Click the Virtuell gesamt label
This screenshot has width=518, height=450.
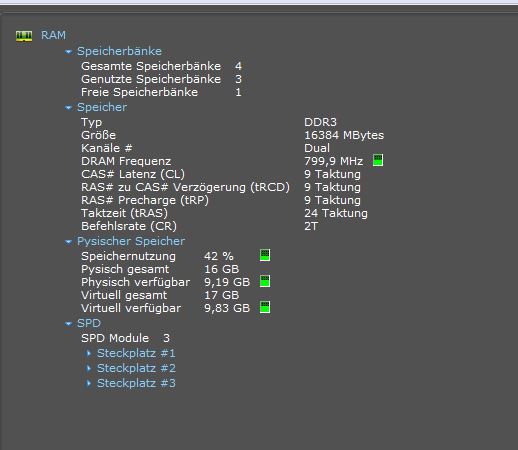point(124,295)
